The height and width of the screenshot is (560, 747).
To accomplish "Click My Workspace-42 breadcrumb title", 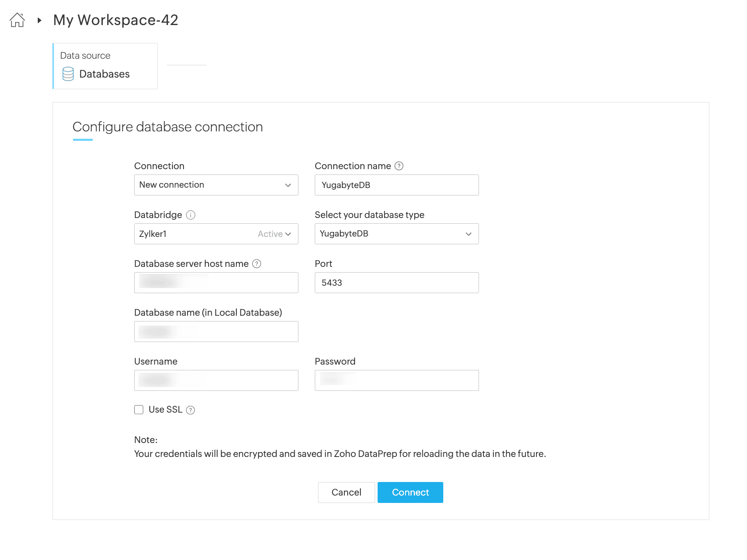I will pos(116,20).
